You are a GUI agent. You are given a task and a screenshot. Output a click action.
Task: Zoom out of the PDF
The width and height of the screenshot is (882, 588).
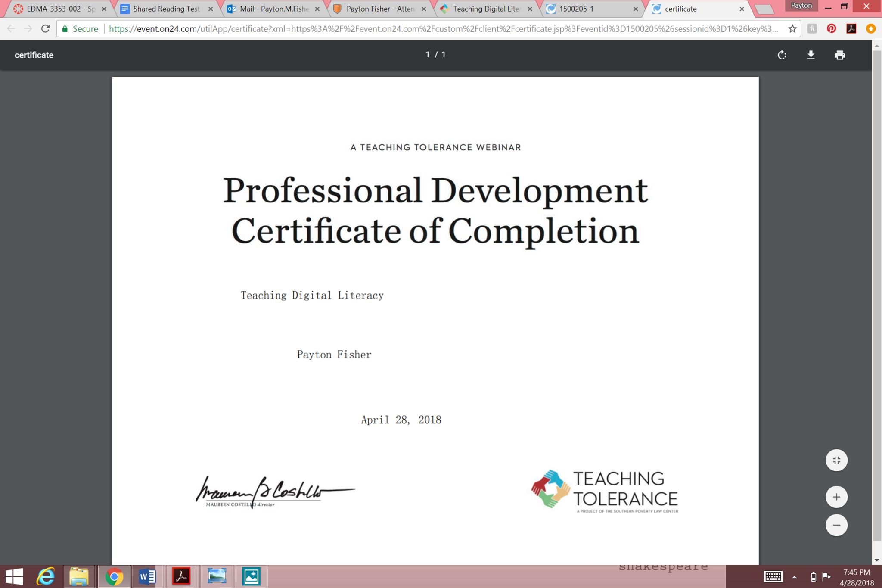coord(836,525)
